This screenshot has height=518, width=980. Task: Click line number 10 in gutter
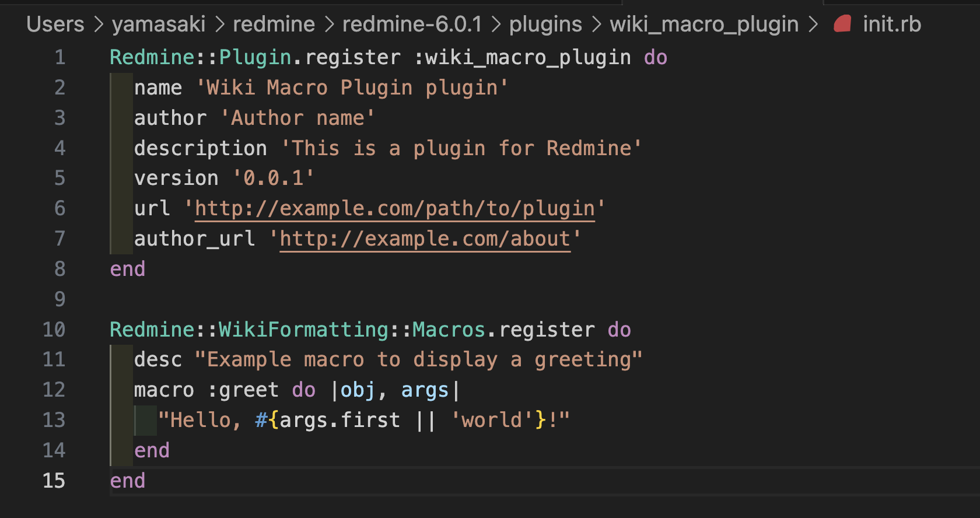(54, 330)
